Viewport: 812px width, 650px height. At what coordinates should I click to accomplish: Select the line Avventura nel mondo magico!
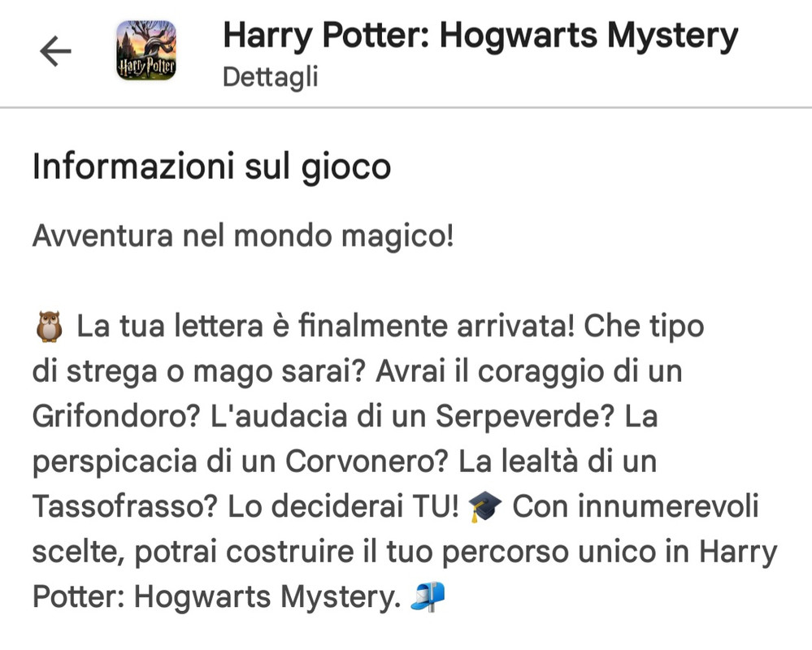[243, 236]
